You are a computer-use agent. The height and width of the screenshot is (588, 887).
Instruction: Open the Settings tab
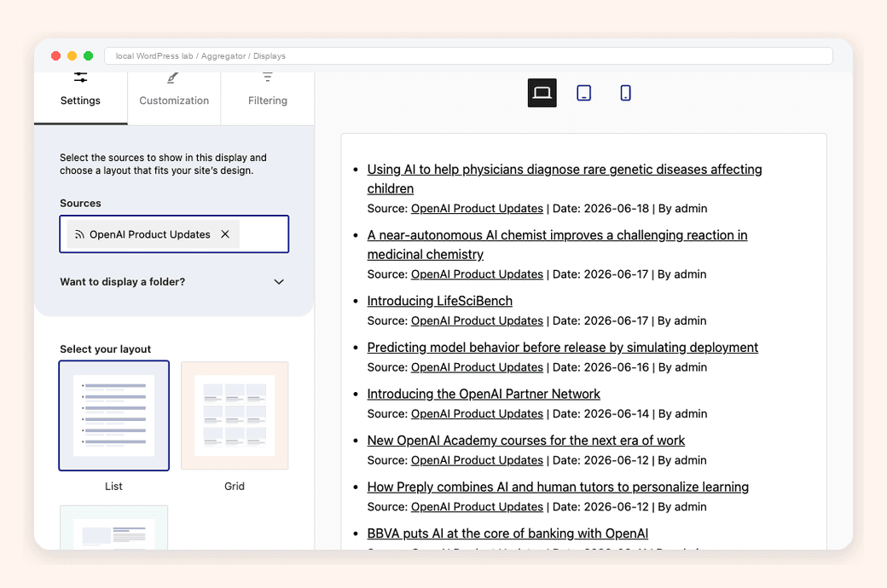click(x=80, y=98)
